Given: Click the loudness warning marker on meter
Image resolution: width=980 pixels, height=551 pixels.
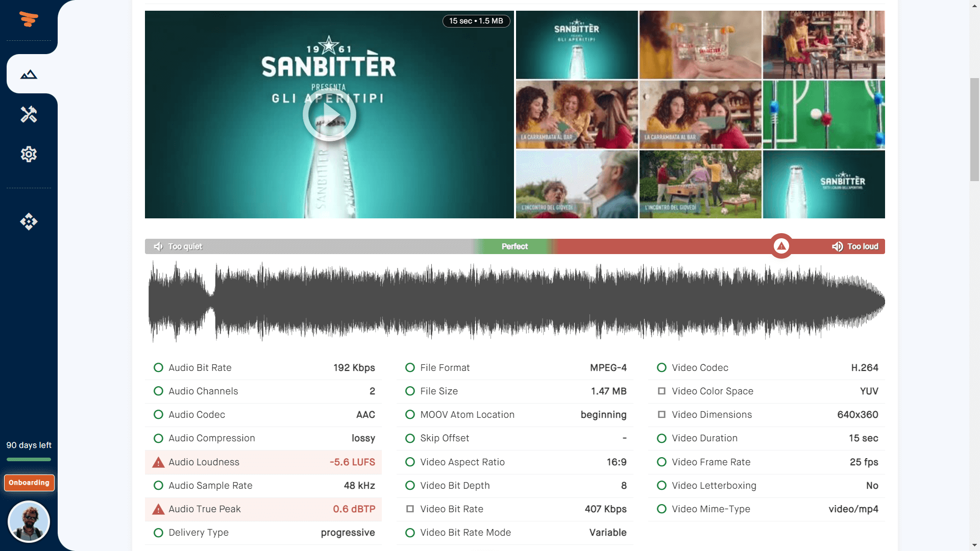Looking at the screenshot, I should [x=781, y=246].
